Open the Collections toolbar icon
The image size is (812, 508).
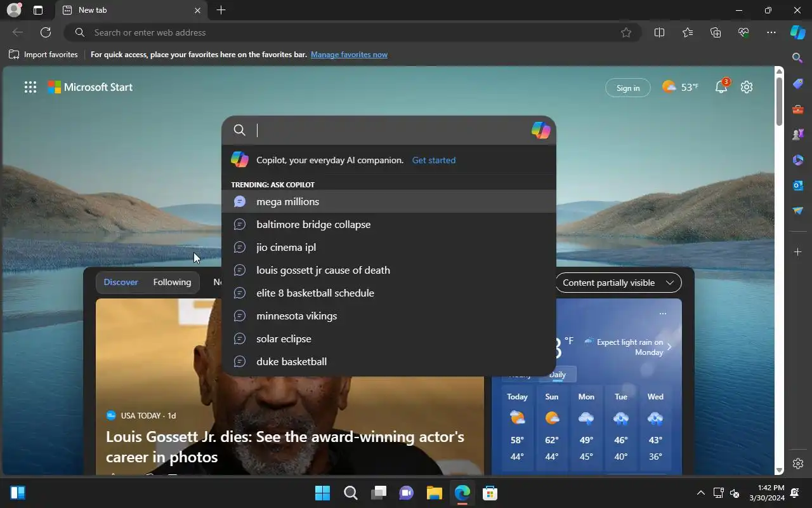(x=716, y=32)
